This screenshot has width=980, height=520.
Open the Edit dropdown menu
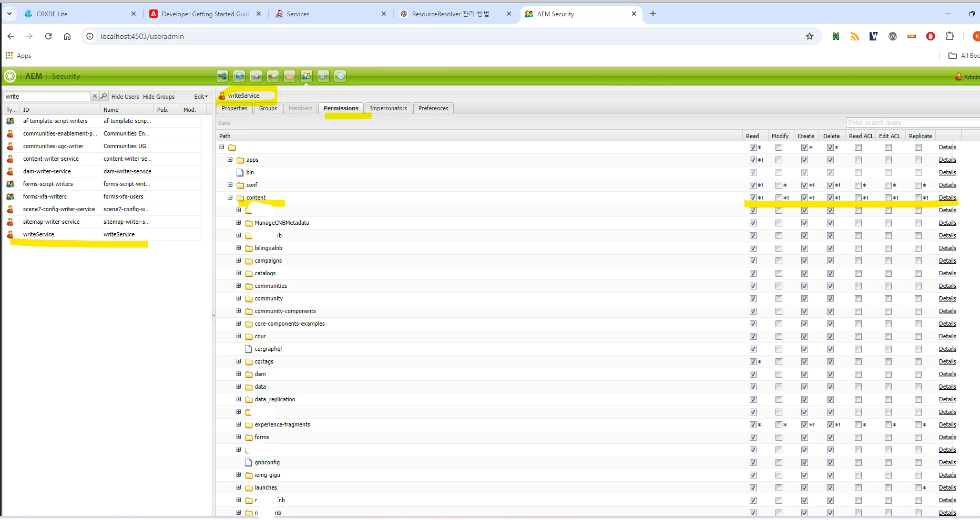pos(201,97)
